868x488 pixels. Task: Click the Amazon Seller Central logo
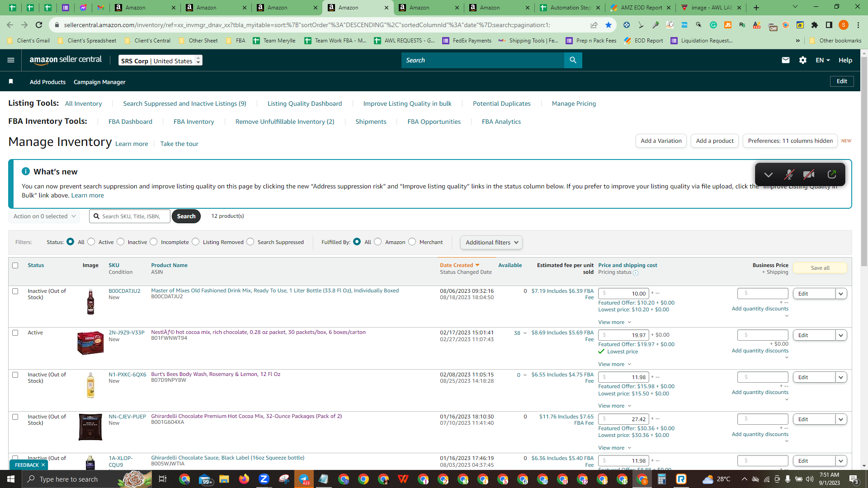66,60
